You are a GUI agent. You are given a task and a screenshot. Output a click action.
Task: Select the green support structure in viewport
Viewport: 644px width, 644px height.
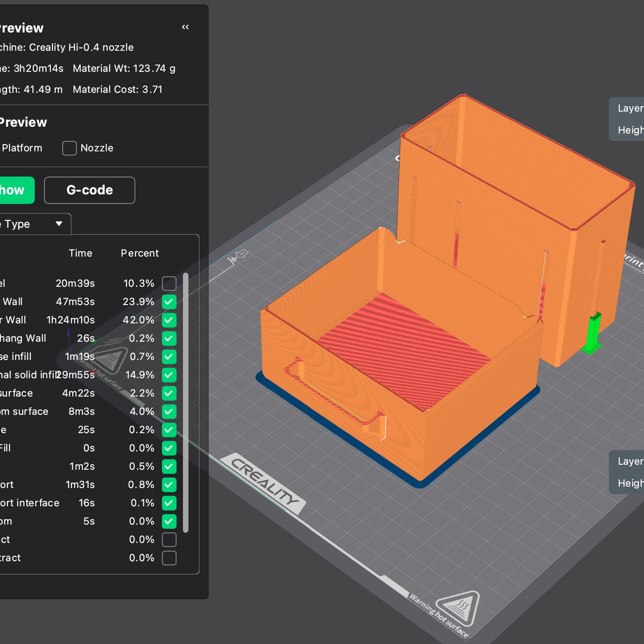point(593,334)
